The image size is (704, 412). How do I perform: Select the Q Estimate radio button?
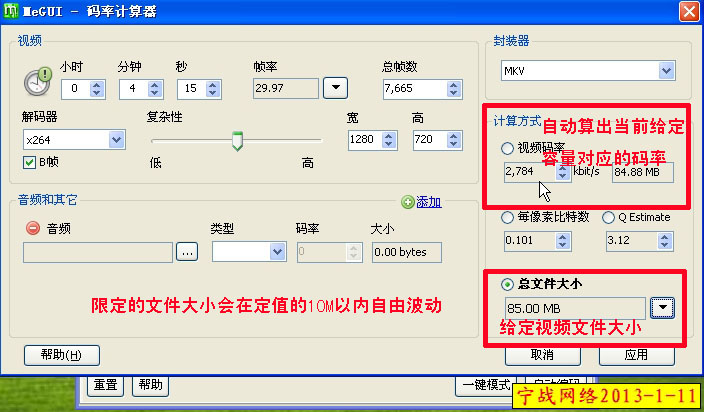coord(608,218)
